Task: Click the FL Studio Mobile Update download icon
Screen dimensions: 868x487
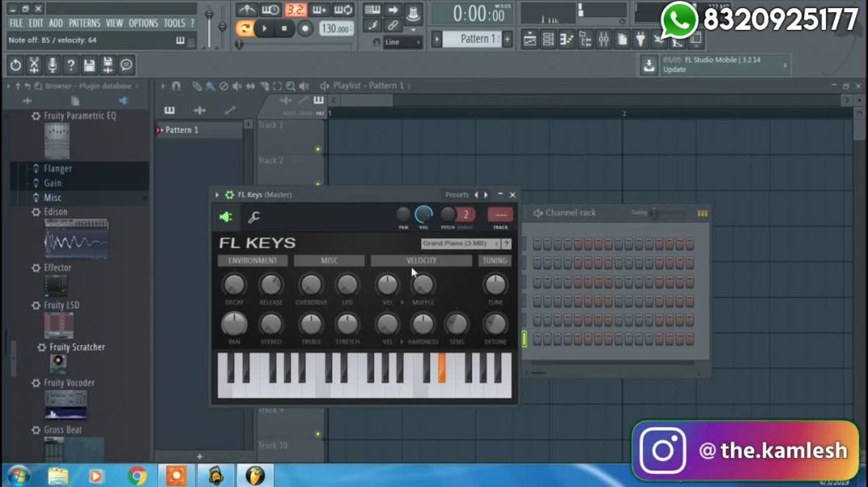Action: pyautogui.click(x=649, y=65)
